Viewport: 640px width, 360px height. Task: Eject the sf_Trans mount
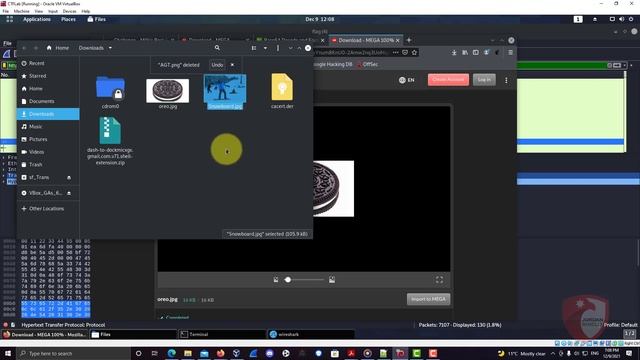(x=69, y=178)
